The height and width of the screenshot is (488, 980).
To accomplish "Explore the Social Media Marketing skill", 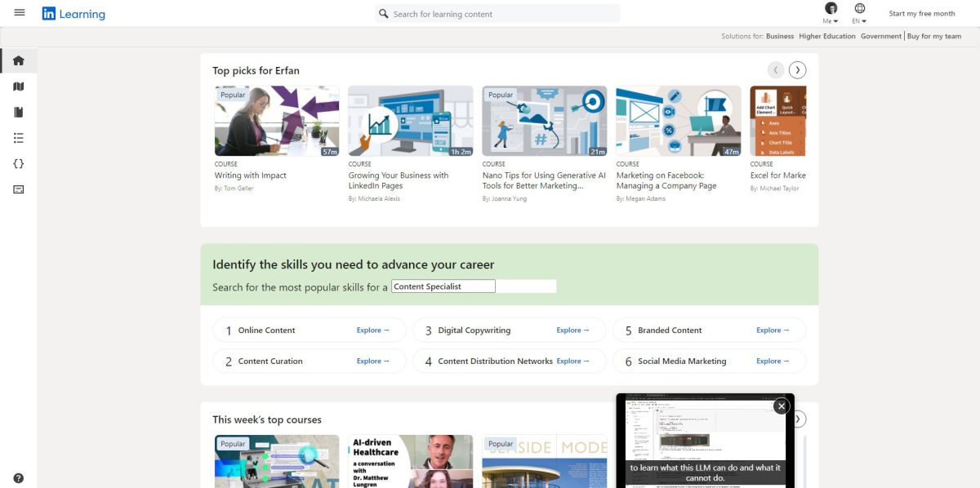I will 773,361.
